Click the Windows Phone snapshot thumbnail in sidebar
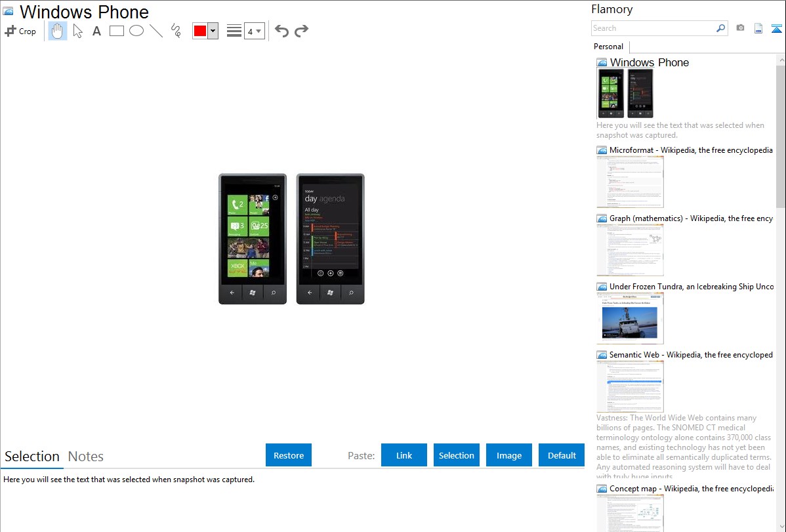This screenshot has width=786, height=532. [625, 93]
